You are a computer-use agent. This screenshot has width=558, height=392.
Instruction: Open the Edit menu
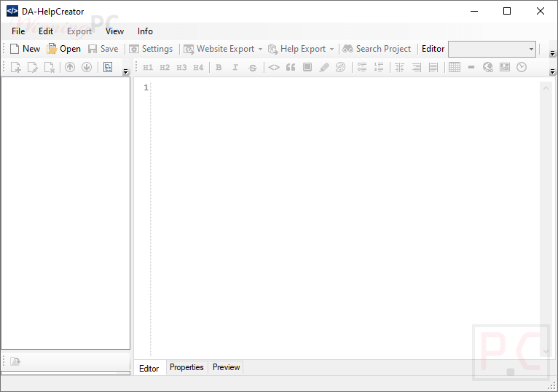coord(46,31)
